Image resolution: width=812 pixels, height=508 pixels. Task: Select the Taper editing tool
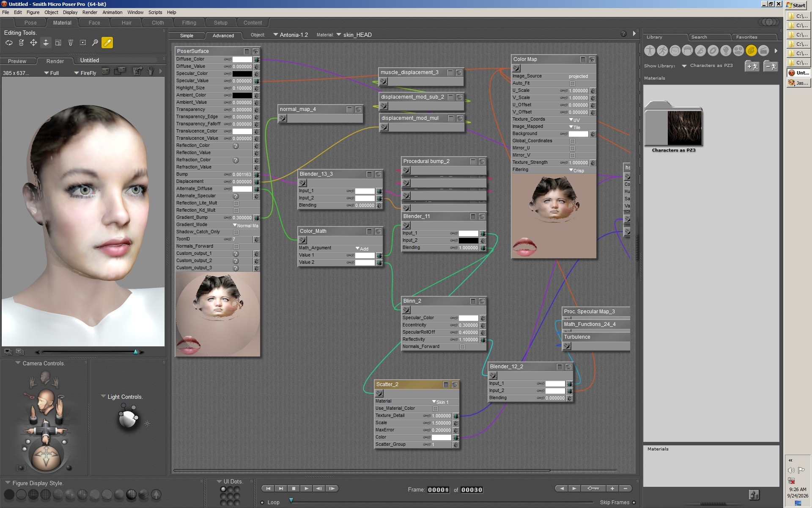71,43
